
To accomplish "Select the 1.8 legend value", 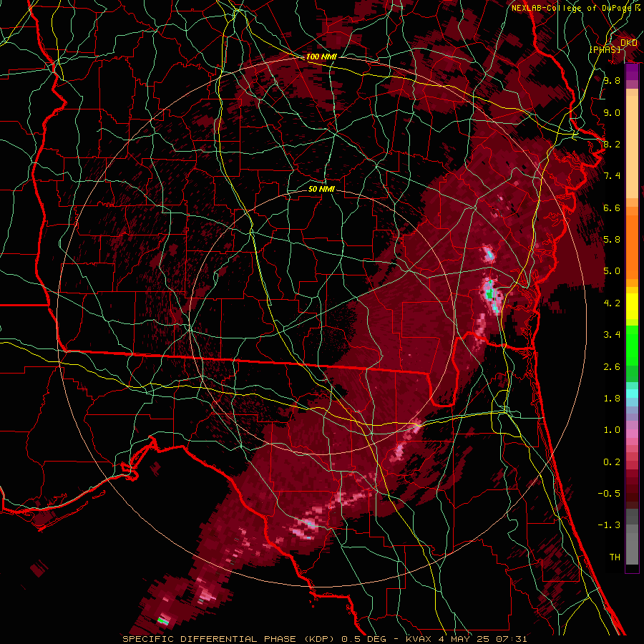I will pyautogui.click(x=612, y=399).
